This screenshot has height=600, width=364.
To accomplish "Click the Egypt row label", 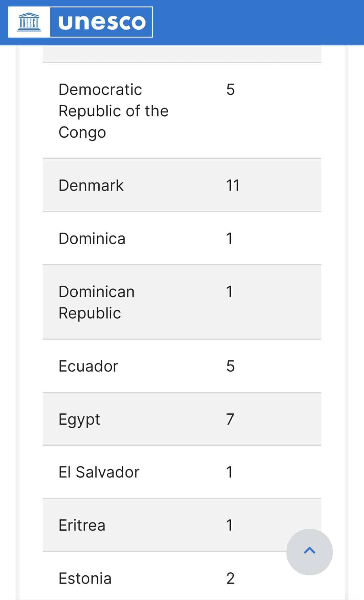I will (x=79, y=420).
